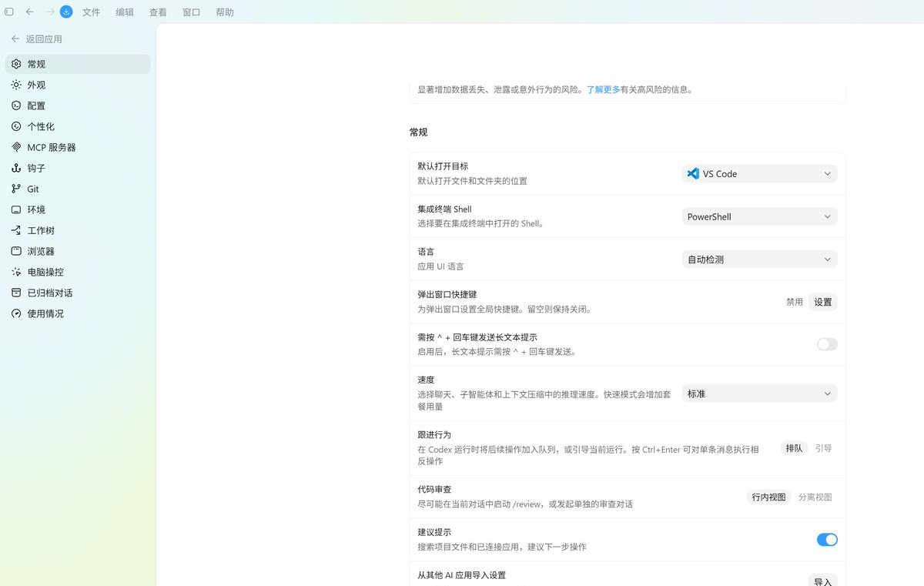
Task: Click the sidebar toggle icon in title bar
Action: [x=9, y=12]
